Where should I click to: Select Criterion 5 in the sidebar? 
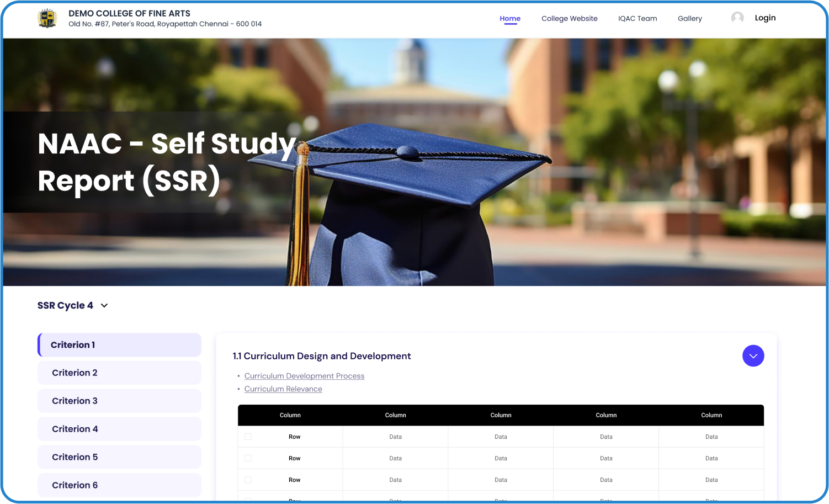tap(119, 457)
